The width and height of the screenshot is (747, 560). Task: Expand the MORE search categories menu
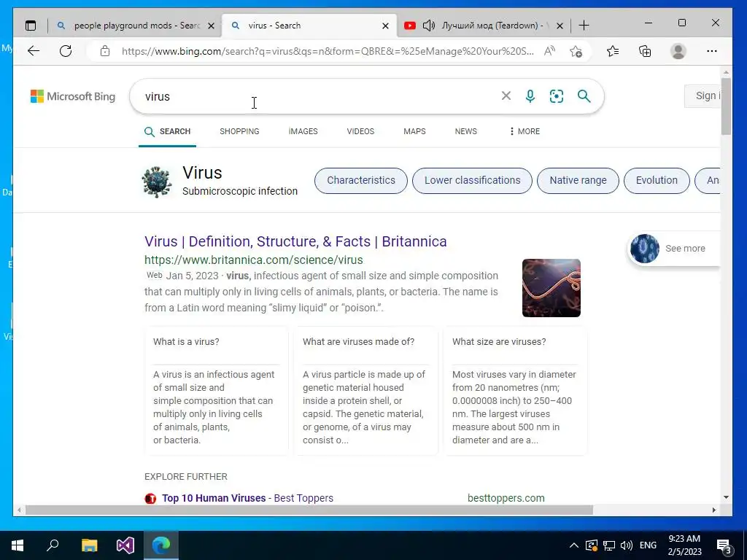point(525,131)
